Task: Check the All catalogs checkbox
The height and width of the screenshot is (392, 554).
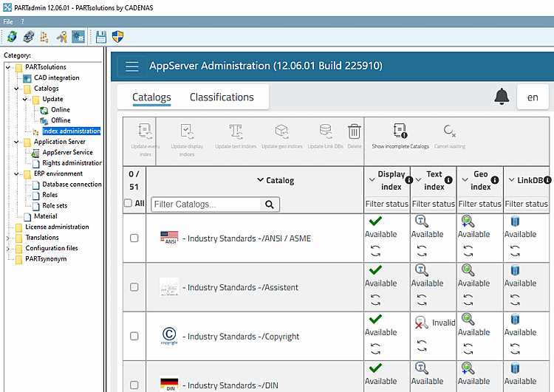Action: 129,204
